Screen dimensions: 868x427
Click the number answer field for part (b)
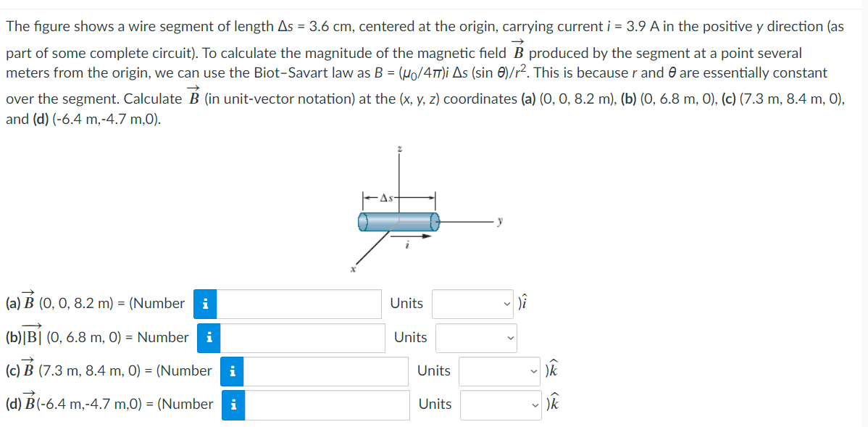coord(303,337)
